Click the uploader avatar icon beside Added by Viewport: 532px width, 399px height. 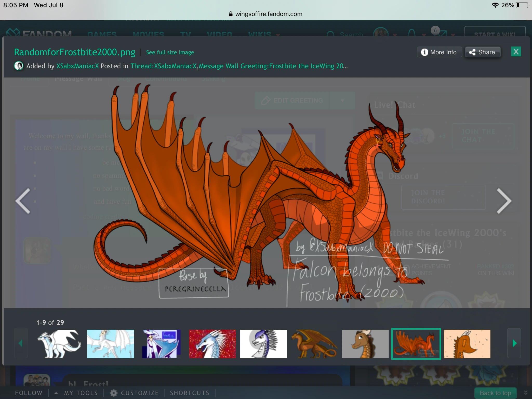19,66
